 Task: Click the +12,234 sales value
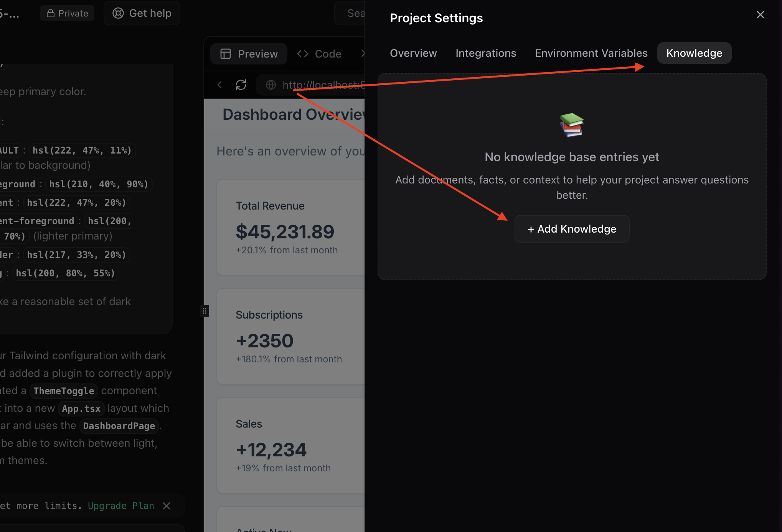271,450
